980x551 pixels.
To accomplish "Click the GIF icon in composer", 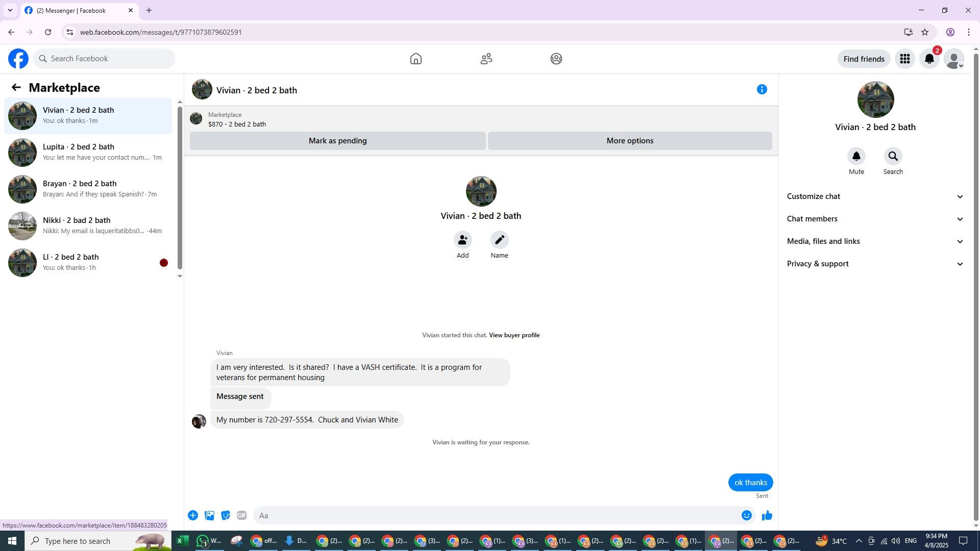I will pos(242,516).
